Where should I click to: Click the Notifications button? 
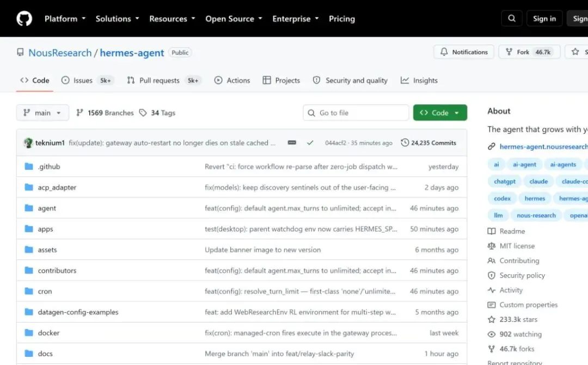click(x=463, y=52)
